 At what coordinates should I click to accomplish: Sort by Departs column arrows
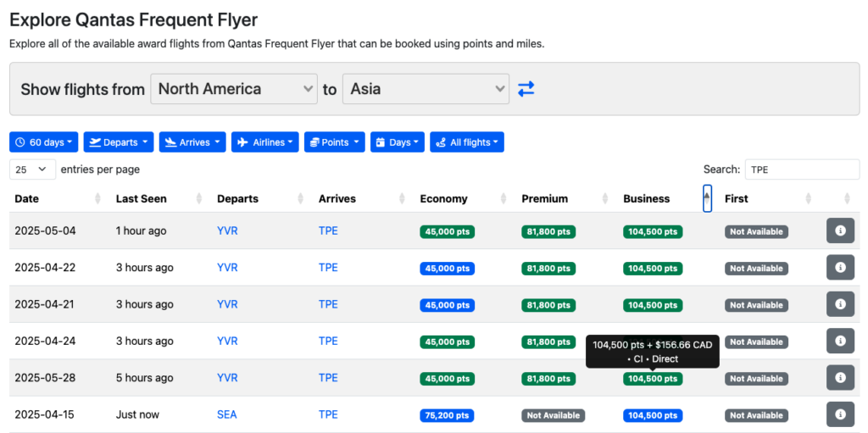click(x=301, y=198)
